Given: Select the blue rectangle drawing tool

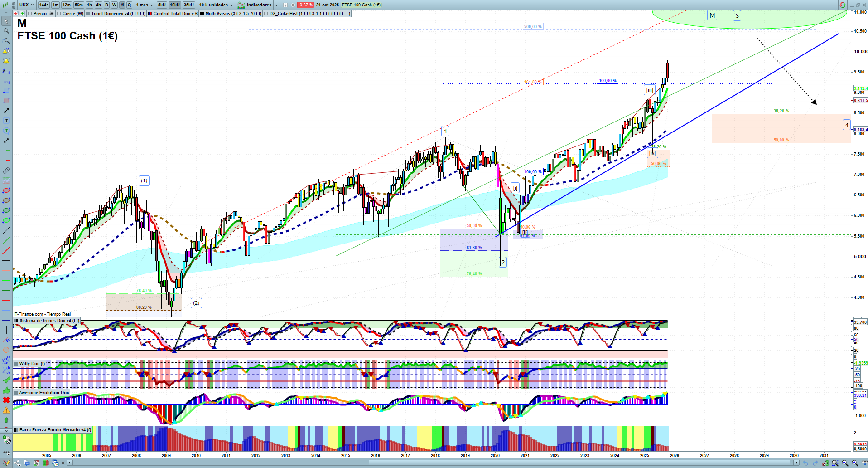Looking at the screenshot, I should pyautogui.click(x=6, y=91).
